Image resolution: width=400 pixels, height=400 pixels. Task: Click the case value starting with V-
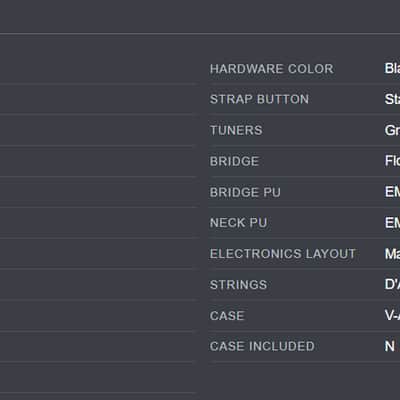(392, 315)
